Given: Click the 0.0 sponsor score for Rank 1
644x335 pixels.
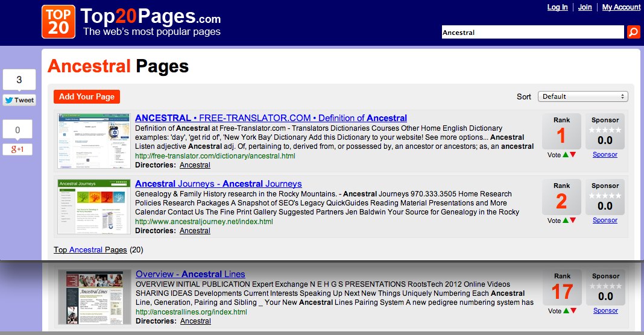Looking at the screenshot, I should tap(605, 141).
